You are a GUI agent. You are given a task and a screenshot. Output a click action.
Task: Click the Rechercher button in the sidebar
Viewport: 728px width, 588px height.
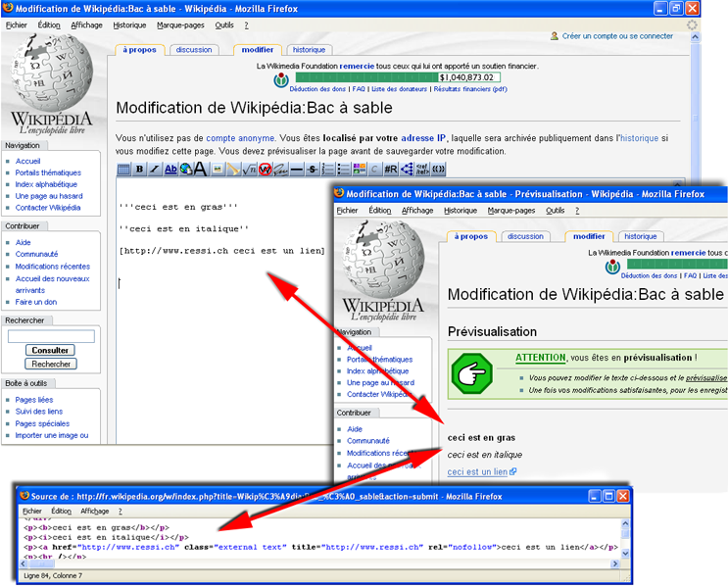coord(51,365)
